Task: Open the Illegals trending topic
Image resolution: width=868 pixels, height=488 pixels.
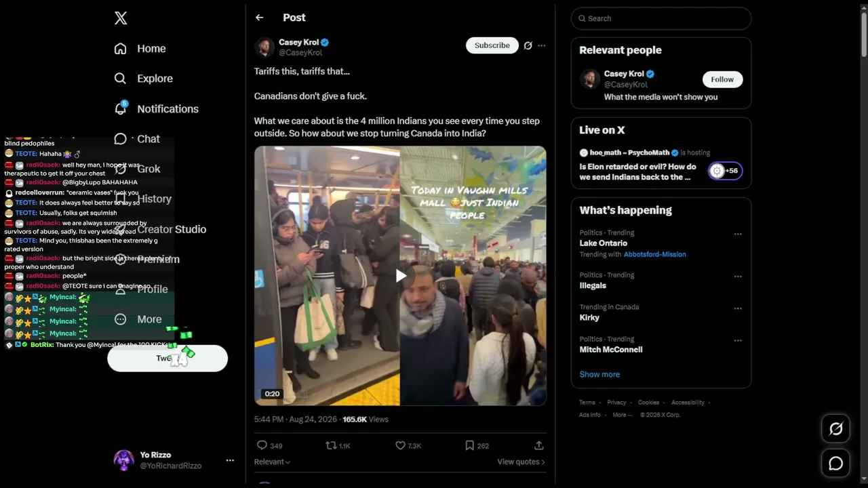Action: (593, 285)
